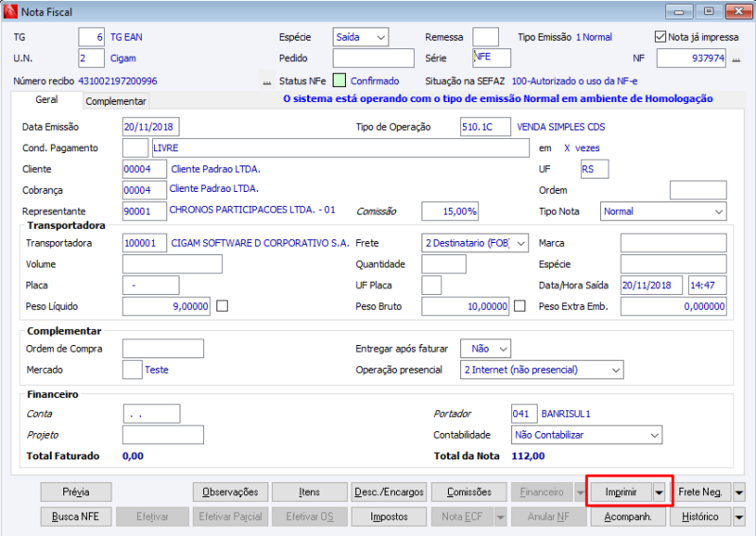Click the Tipo de Operação field 510.1C
The width and height of the screenshot is (756, 536).
point(485,127)
